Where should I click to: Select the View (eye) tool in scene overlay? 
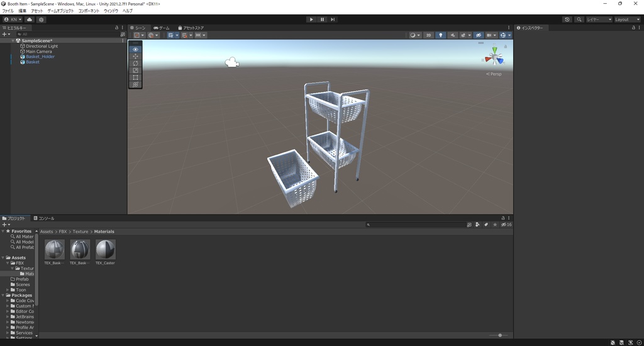coord(135,49)
